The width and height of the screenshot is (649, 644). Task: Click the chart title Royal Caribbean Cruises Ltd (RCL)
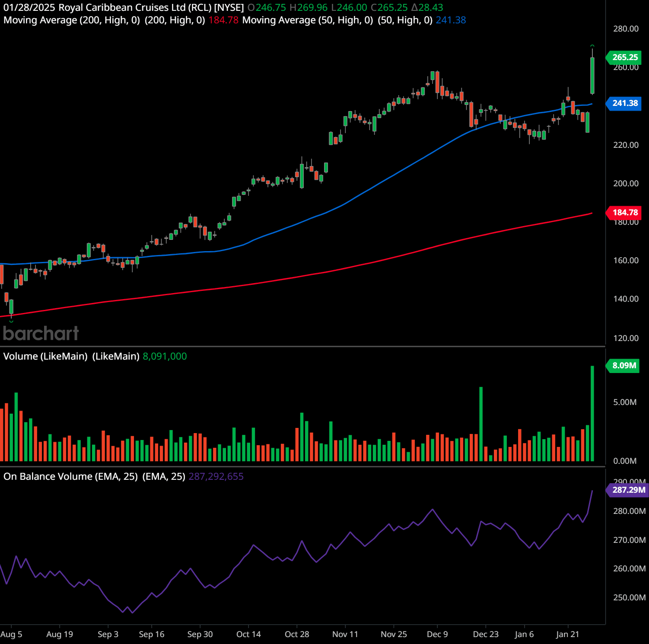pyautogui.click(x=135, y=8)
